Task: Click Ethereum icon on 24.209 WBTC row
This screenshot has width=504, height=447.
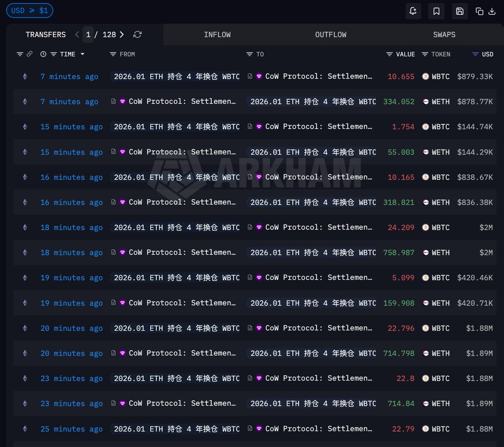Action: (x=25, y=227)
